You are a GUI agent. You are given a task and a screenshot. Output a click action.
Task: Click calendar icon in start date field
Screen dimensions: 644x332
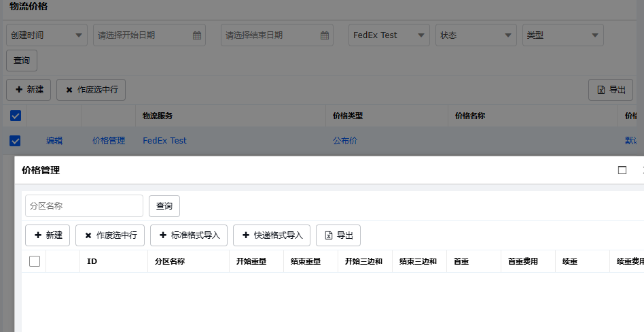pos(197,35)
